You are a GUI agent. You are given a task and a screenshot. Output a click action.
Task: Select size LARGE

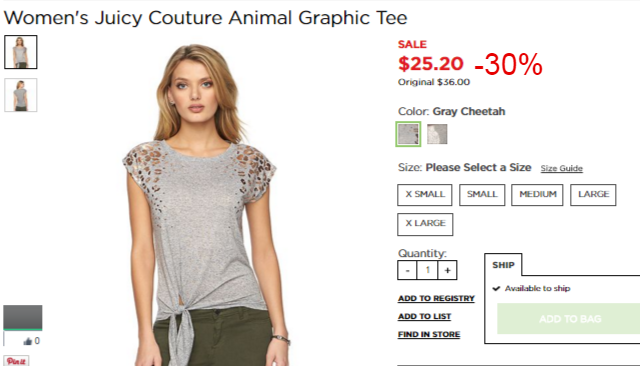pos(593,195)
